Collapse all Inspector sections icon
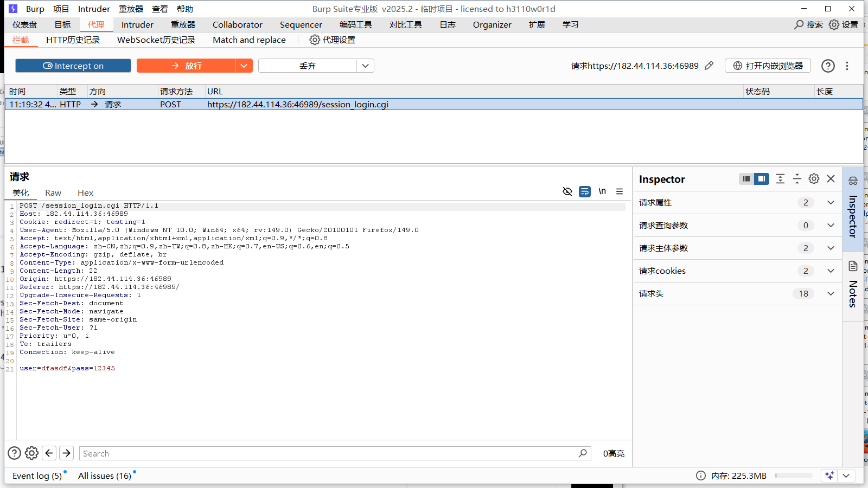 tap(797, 178)
